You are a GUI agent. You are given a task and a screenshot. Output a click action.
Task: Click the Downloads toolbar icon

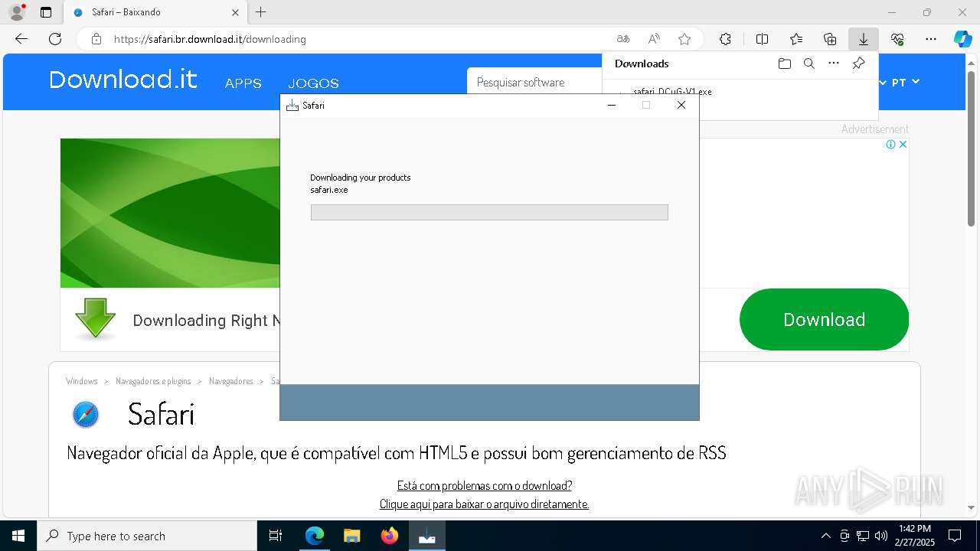tap(864, 39)
